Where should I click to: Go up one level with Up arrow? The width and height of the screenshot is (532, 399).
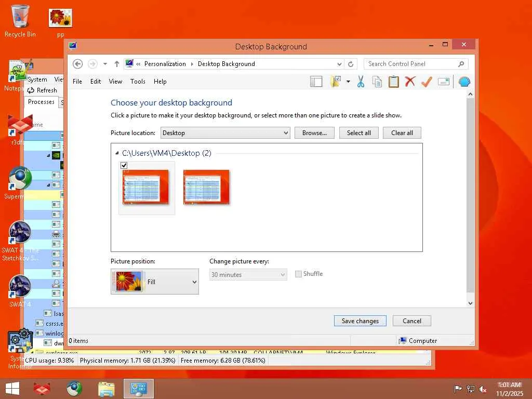[117, 64]
